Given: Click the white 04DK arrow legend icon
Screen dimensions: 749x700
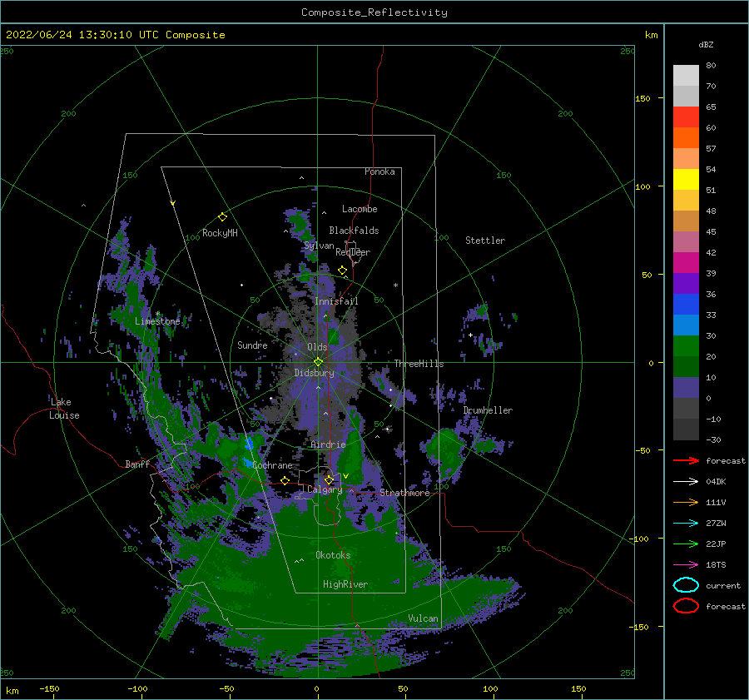Looking at the screenshot, I should 686,481.
